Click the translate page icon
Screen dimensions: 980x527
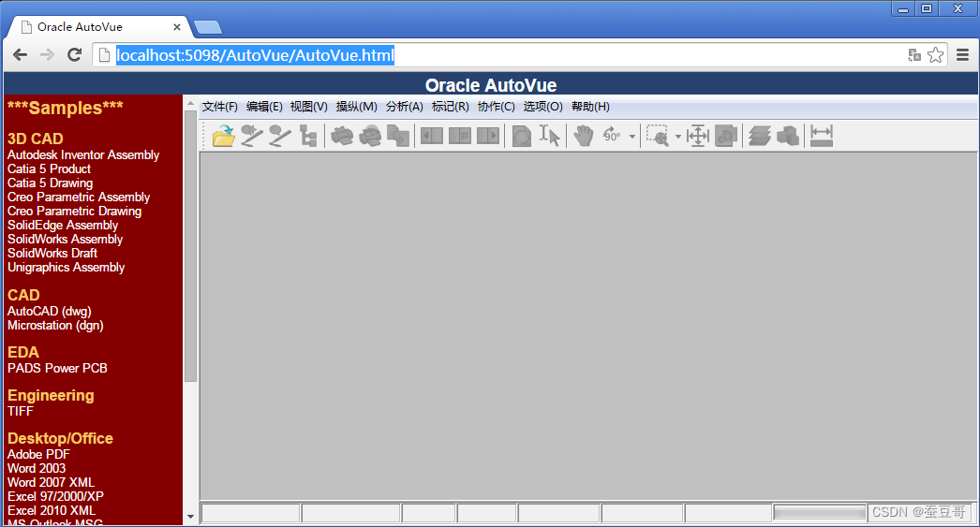tap(914, 55)
